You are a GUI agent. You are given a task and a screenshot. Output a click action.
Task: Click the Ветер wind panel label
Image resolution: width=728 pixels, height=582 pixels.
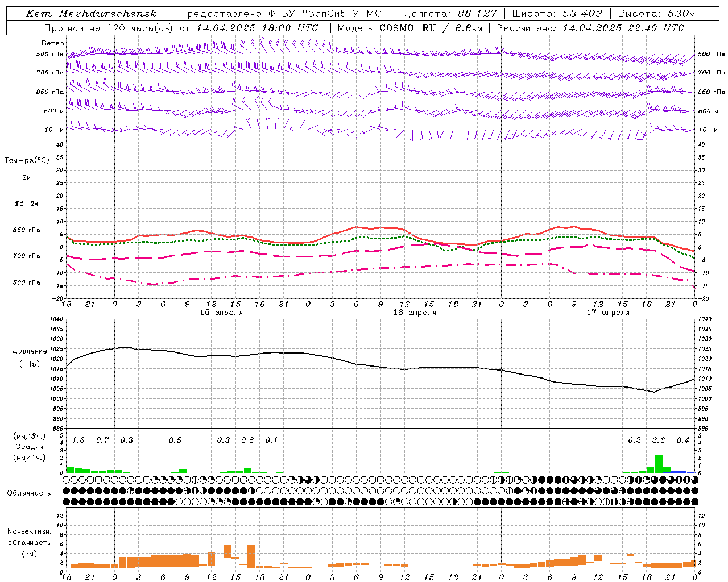(53, 43)
